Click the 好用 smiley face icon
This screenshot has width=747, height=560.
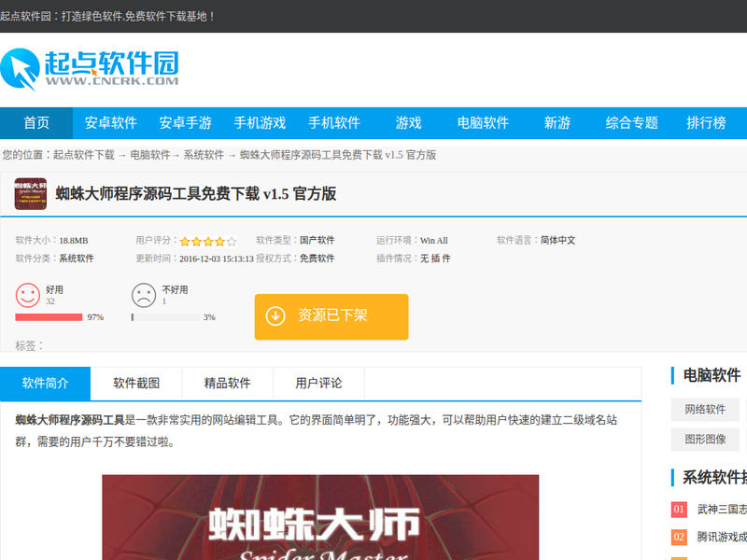[x=28, y=295]
